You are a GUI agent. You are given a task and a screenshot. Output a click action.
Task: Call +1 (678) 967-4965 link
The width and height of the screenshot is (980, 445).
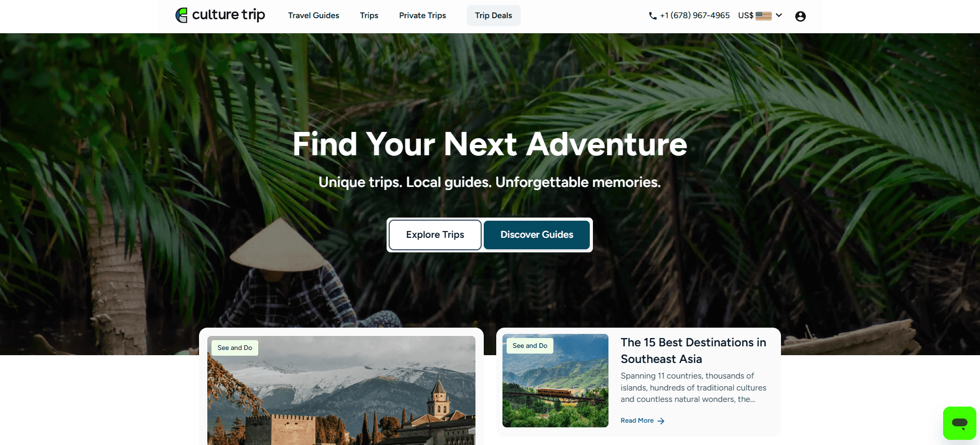[694, 16]
